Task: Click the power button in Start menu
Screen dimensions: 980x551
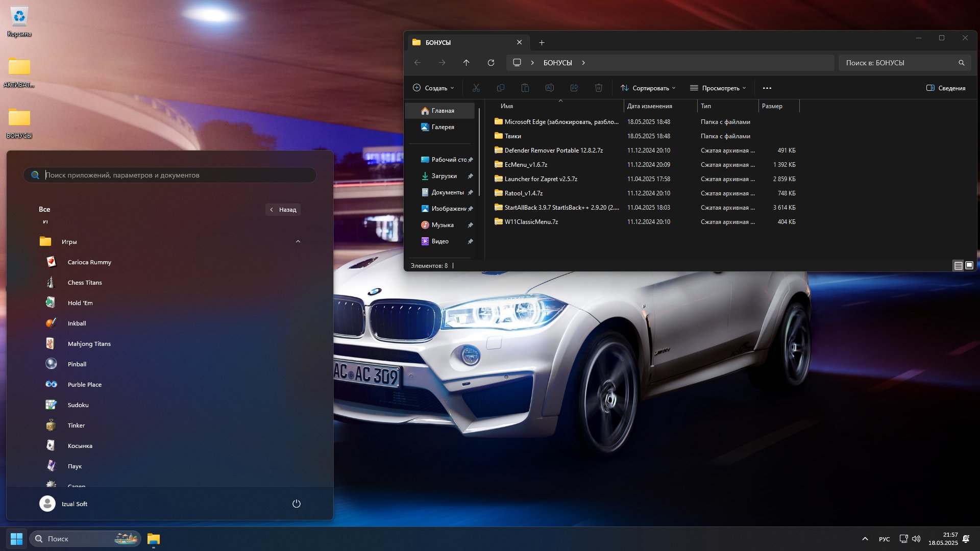Action: tap(296, 504)
